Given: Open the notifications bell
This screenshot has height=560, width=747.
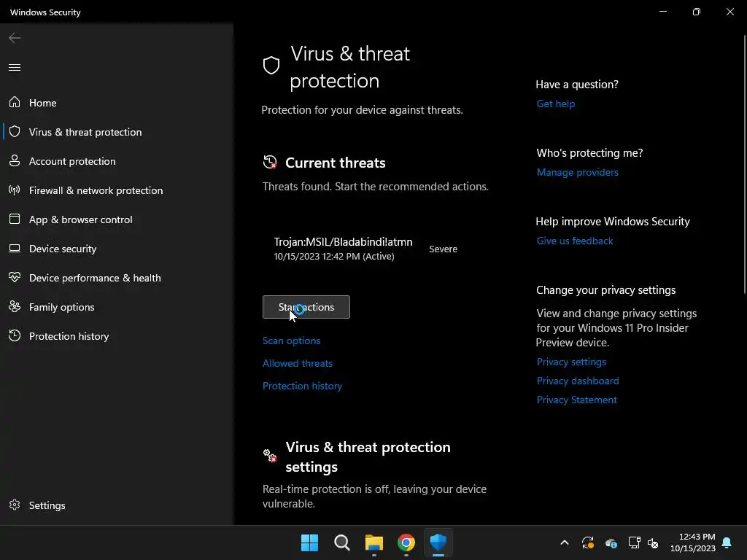Looking at the screenshot, I should tap(727, 542).
